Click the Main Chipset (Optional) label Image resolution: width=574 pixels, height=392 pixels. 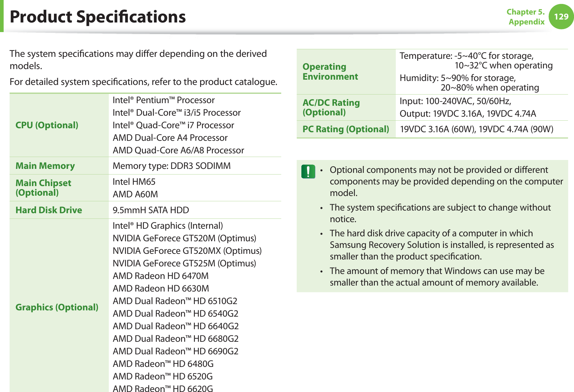43,188
